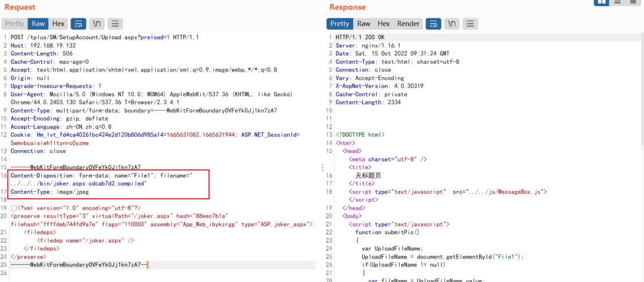Switch Request view to Pretty tab
The height and width of the screenshot is (282, 644).
coord(15,24)
